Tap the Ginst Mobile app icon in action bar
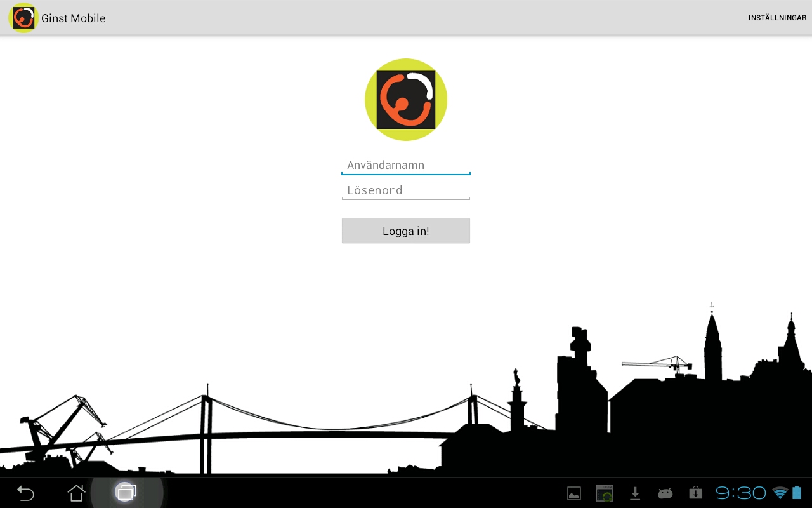Screen dimensions: 812x508 pos(23,18)
